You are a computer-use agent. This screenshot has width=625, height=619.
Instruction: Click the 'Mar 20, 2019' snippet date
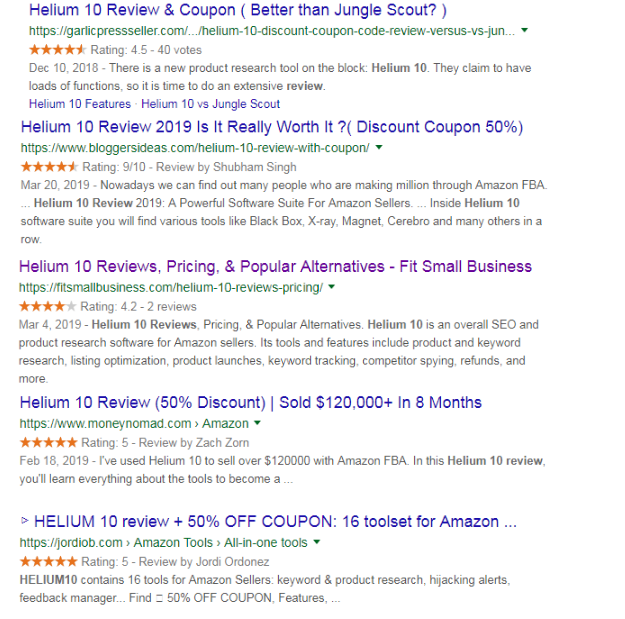(55, 185)
